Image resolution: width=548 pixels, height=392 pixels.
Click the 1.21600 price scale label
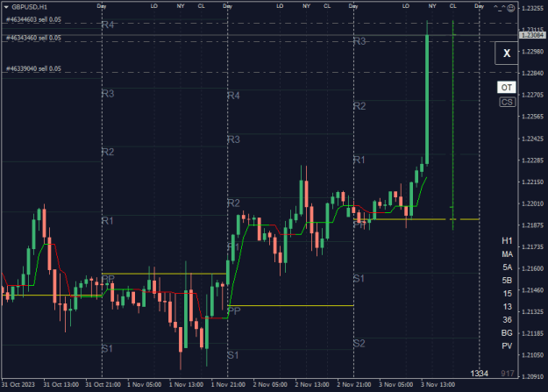pos(533,268)
